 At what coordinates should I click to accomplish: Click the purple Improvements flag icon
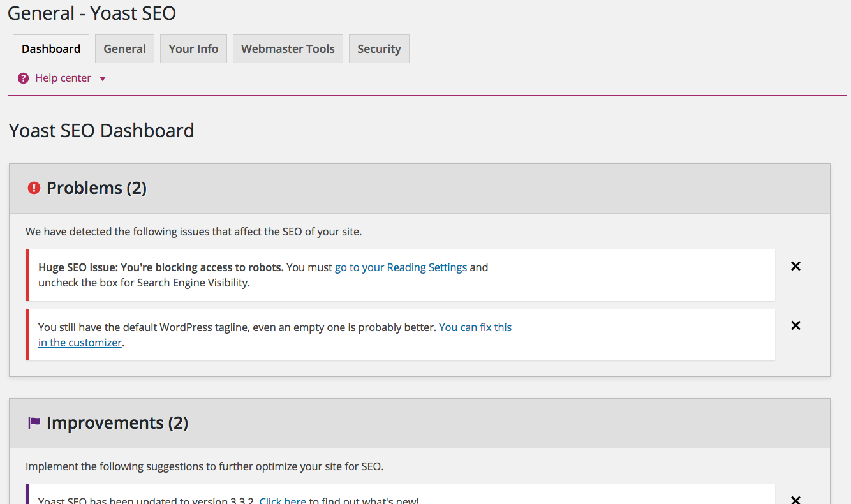coord(34,423)
